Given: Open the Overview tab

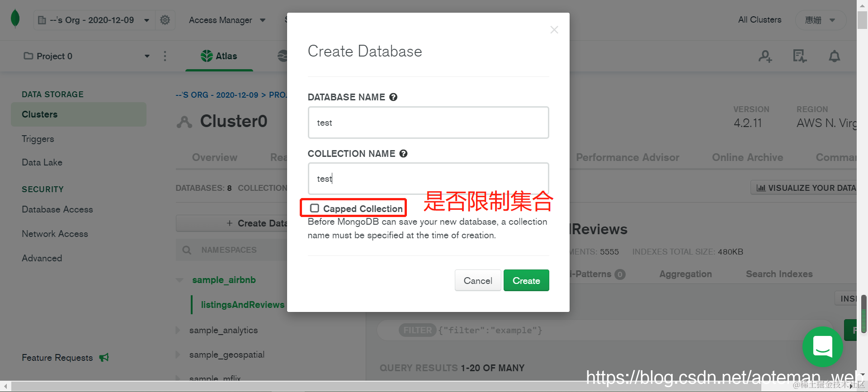Looking at the screenshot, I should (215, 157).
